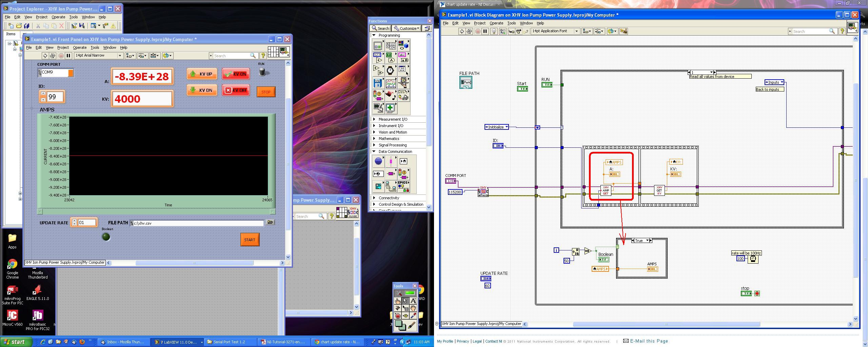The image size is (868, 347).
Task: Toggle Automatic Tool Selection green indicator
Action: pos(410,293)
